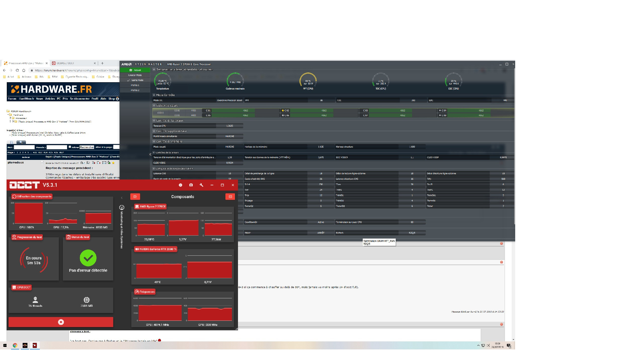
Task: Click the Mode couplé MARCHE value
Action: pyautogui.click(x=230, y=147)
